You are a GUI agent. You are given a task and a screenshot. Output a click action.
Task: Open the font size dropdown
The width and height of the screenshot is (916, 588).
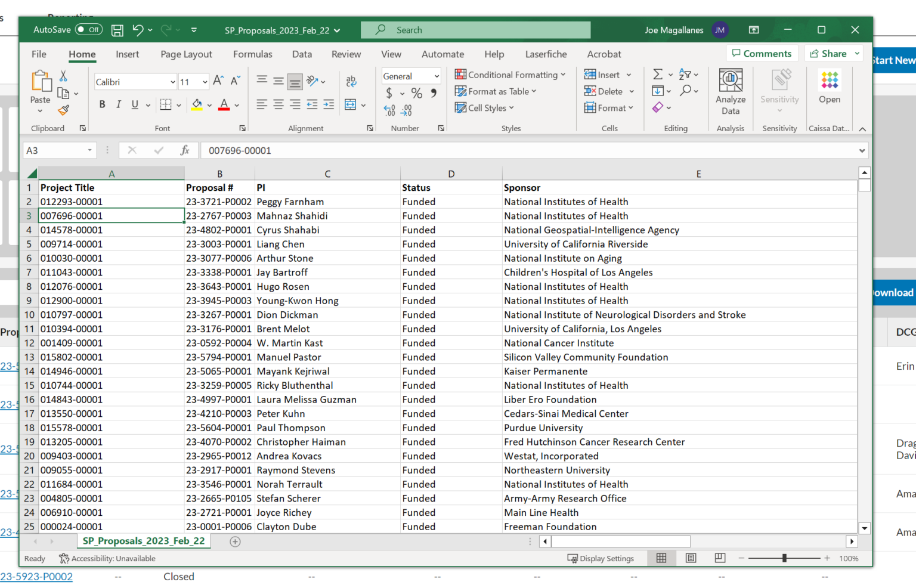205,81
